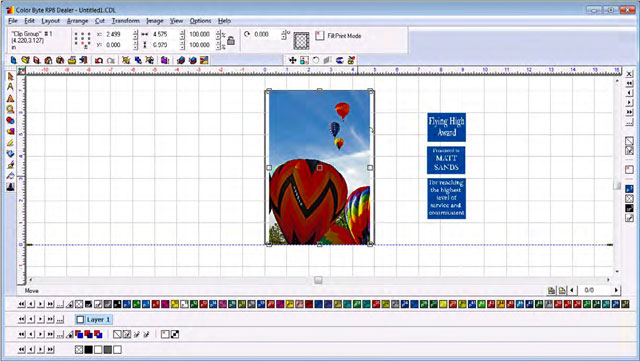The width and height of the screenshot is (640, 361).
Task: Open the Arrange menu
Action: click(77, 21)
